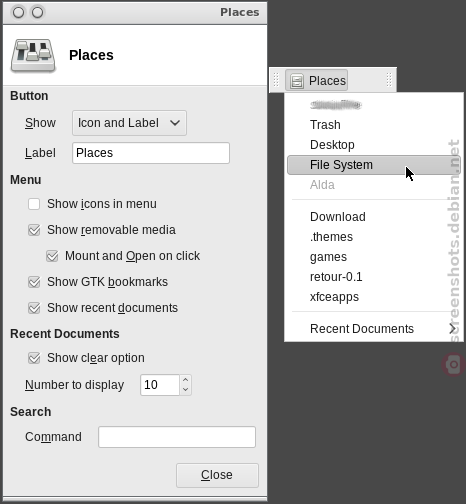Decrease Number to display with down arrow
Viewport: 466px width, 504px height.
pos(186,390)
